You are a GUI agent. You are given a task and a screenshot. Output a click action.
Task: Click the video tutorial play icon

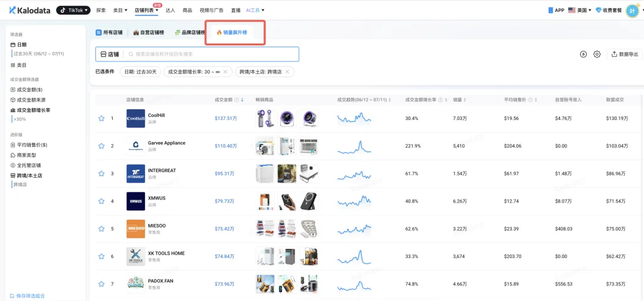click(x=583, y=54)
